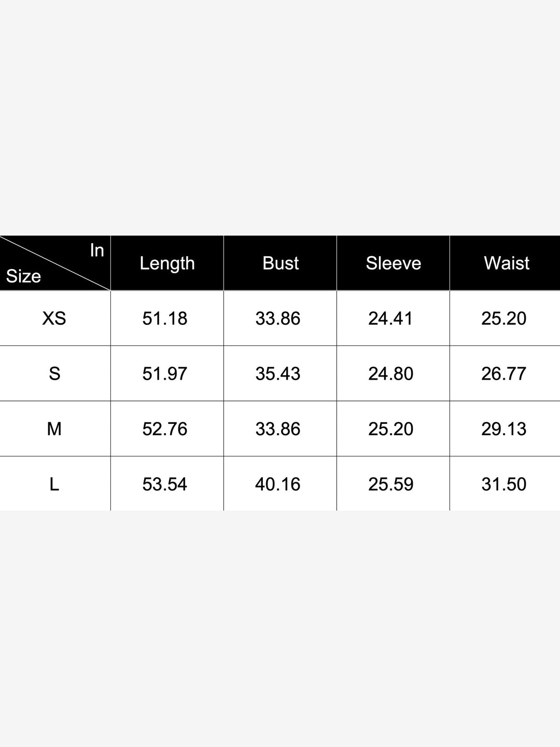The image size is (560, 747).
Task: Click the XS length value 51.18
Action: pyautogui.click(x=165, y=318)
